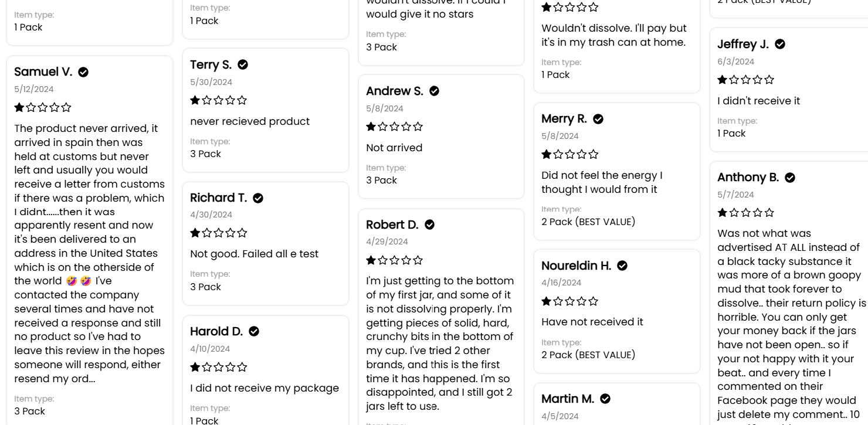Click the 4/30/2024 date on Richard T. review
The height and width of the screenshot is (425, 868).
pos(211,215)
